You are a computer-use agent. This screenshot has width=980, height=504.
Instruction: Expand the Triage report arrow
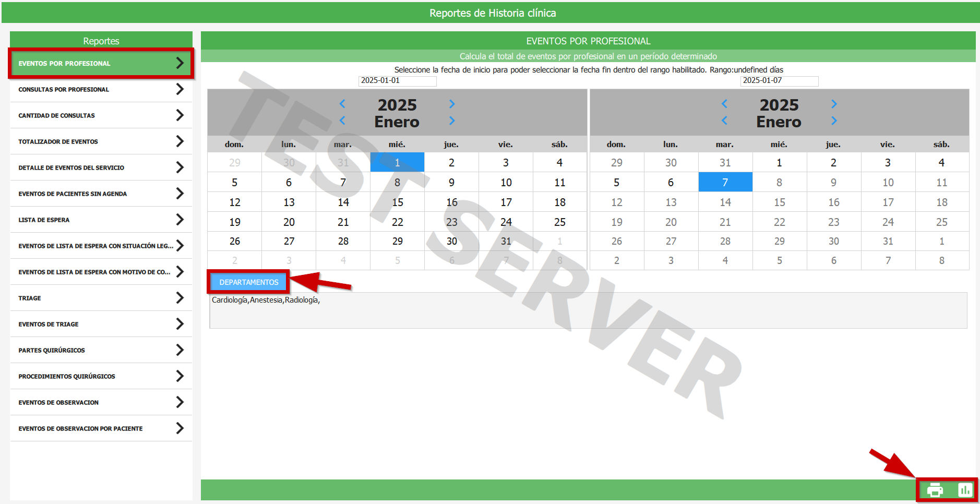[180, 298]
